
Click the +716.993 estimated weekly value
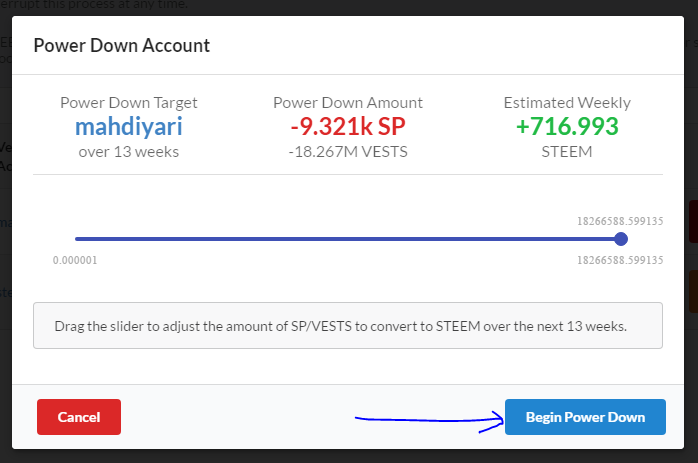click(x=568, y=127)
